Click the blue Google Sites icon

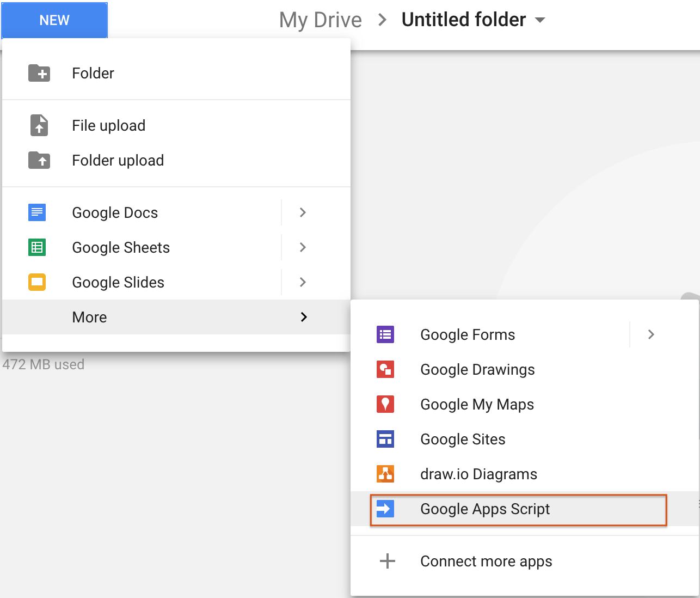(x=385, y=439)
